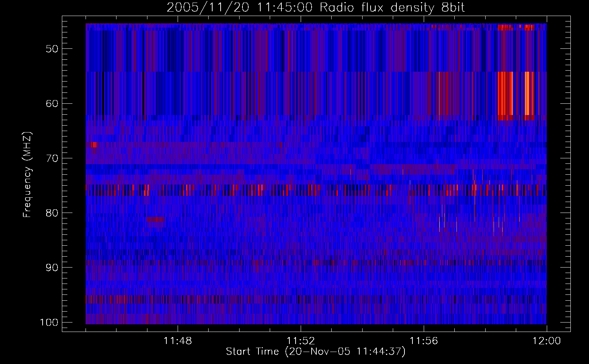This screenshot has width=589, height=364.
Task: Click the 80 frequency tick label
Action: point(52,213)
